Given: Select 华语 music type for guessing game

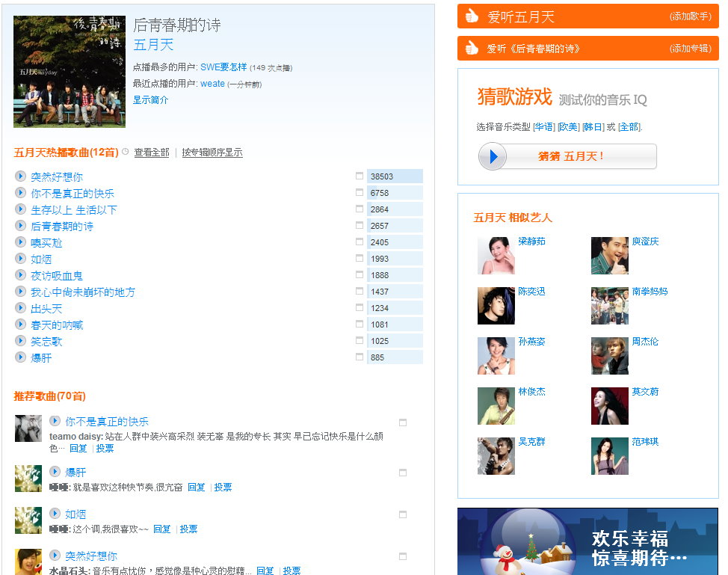Looking at the screenshot, I should (x=544, y=127).
